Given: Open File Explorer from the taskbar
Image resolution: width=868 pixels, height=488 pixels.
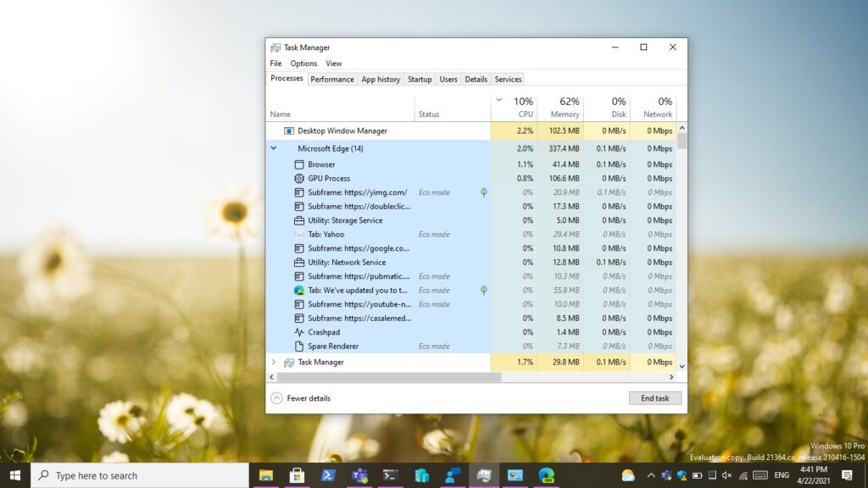Looking at the screenshot, I should pos(266,475).
